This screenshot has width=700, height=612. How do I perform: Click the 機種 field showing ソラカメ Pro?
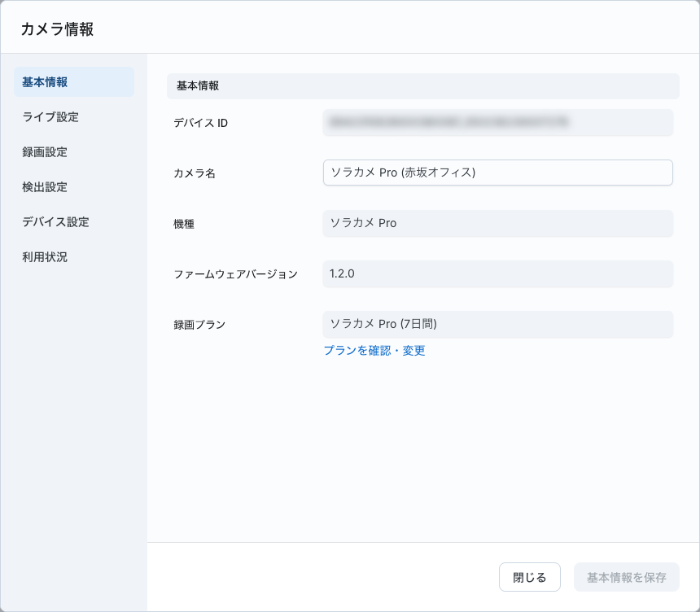498,223
